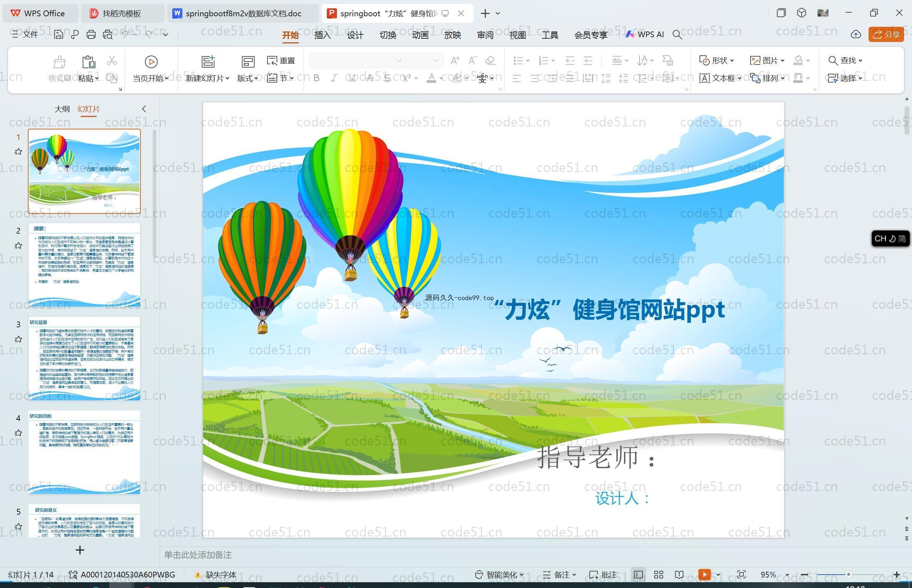Switch to slide sorter grid view icon
Screen dimensions: 912x588
[x=659, y=575]
